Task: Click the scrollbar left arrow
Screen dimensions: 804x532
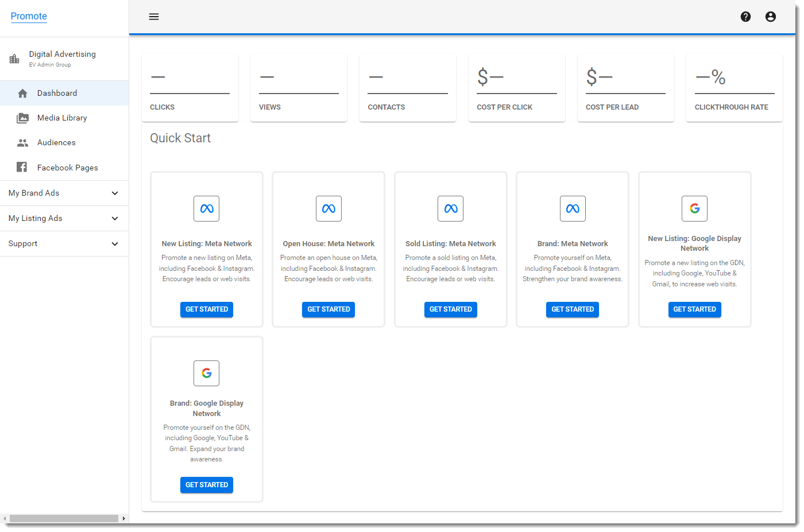Action: (5, 518)
